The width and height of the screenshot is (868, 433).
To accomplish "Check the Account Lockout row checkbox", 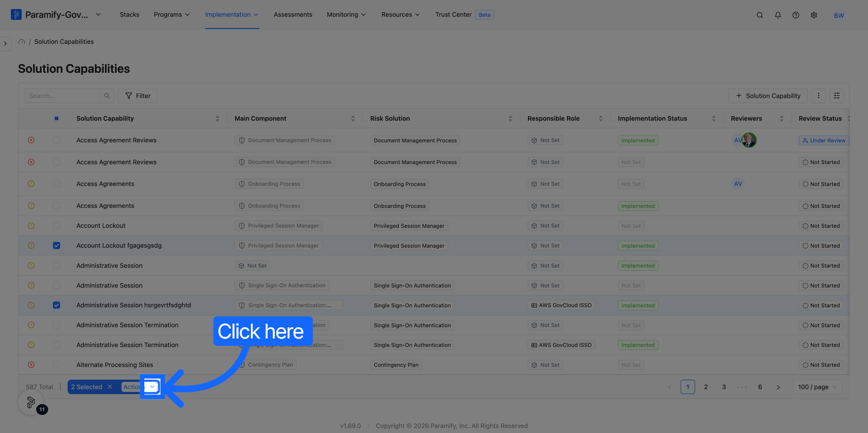I will pos(57,226).
